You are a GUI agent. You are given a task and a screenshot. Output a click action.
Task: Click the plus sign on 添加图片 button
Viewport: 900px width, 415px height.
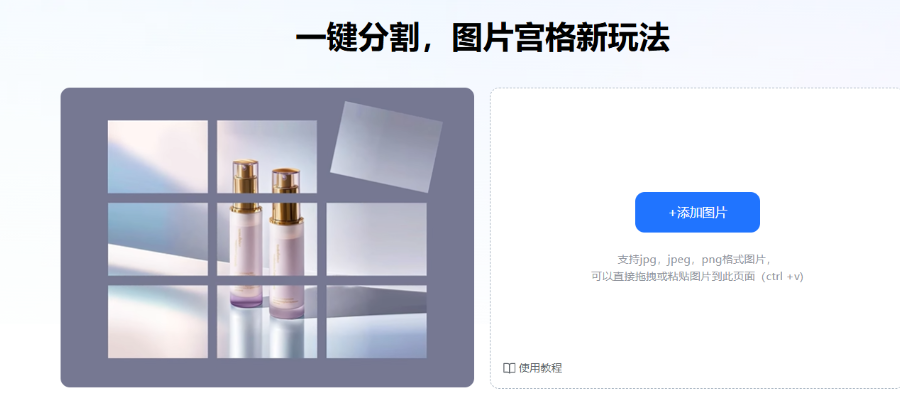coord(672,213)
